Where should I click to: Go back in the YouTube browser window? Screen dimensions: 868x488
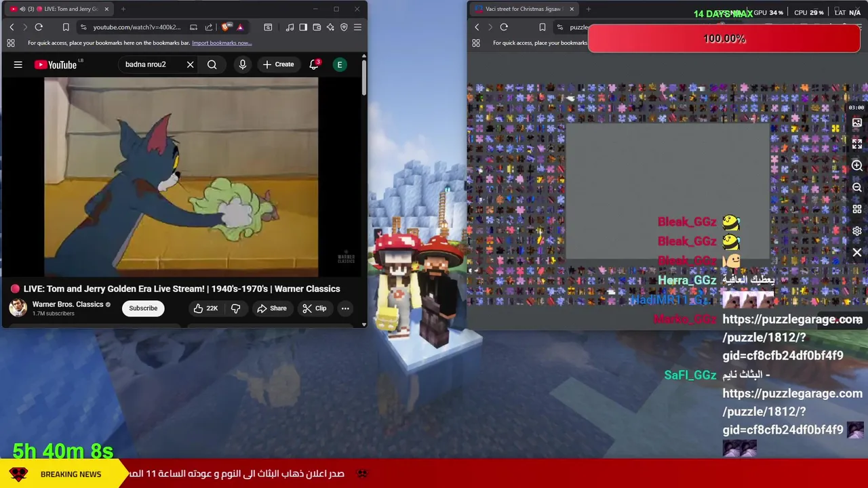coord(12,27)
